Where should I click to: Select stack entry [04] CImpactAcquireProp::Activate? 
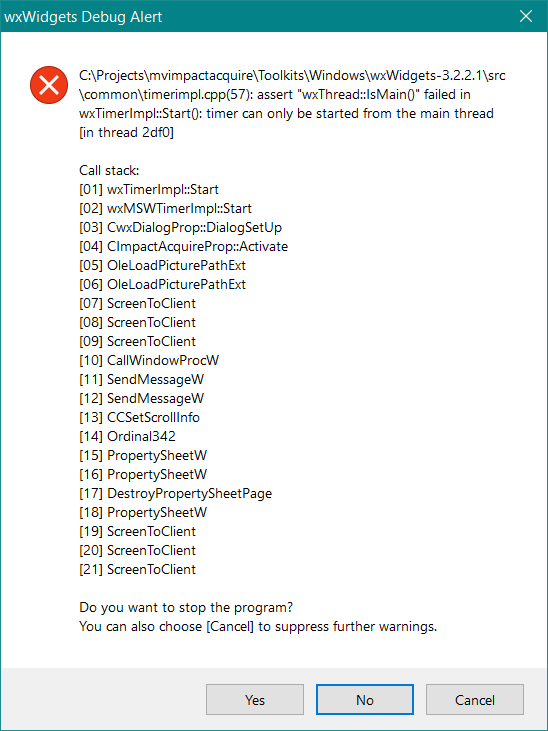click(x=183, y=246)
